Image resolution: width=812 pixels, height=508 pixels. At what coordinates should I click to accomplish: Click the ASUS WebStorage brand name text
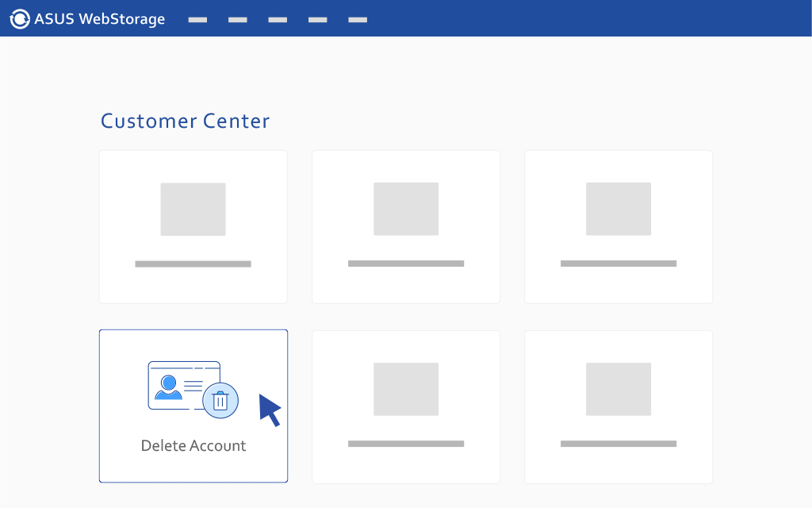tap(99, 19)
